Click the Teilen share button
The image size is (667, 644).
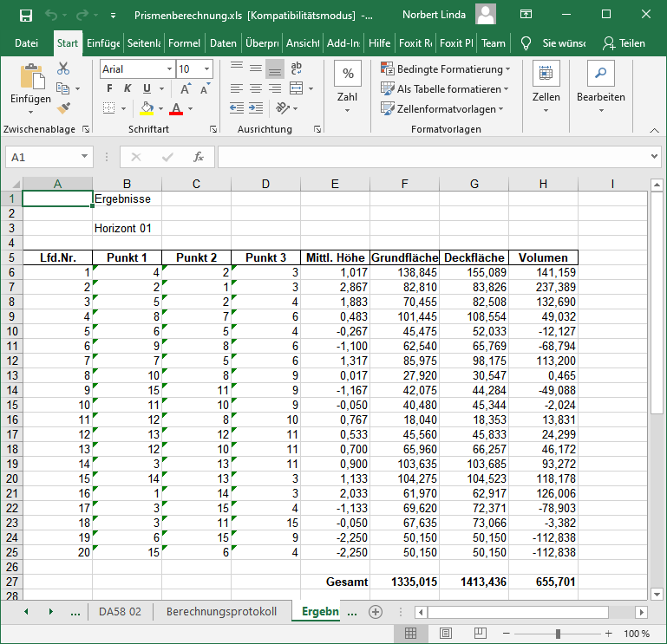point(624,43)
